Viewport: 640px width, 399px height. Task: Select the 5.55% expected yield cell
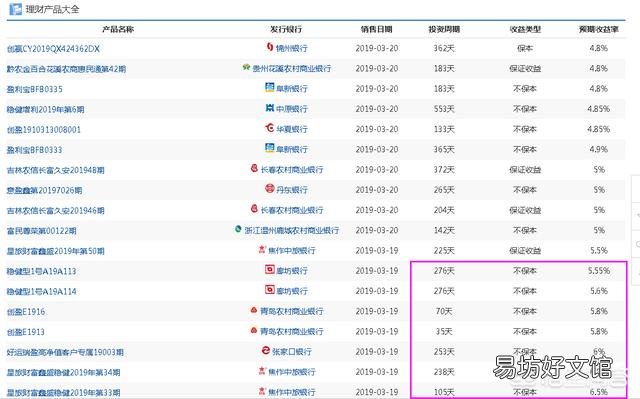(x=599, y=271)
